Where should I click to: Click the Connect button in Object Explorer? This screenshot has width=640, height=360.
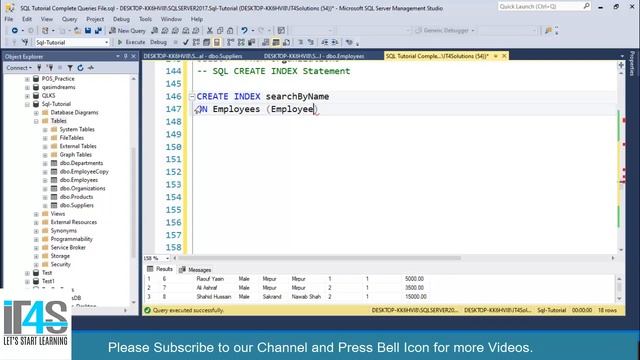click(18, 68)
